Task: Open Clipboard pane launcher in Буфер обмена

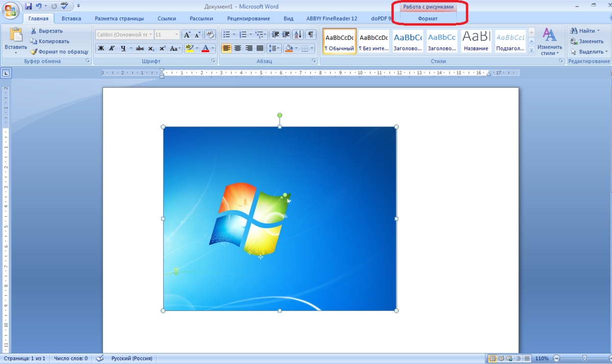Action: pyautogui.click(x=88, y=61)
